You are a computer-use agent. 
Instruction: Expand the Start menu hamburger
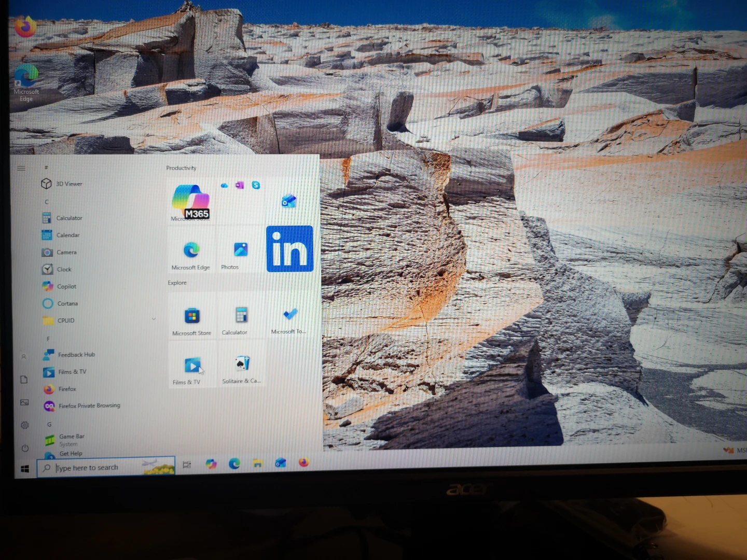21,168
